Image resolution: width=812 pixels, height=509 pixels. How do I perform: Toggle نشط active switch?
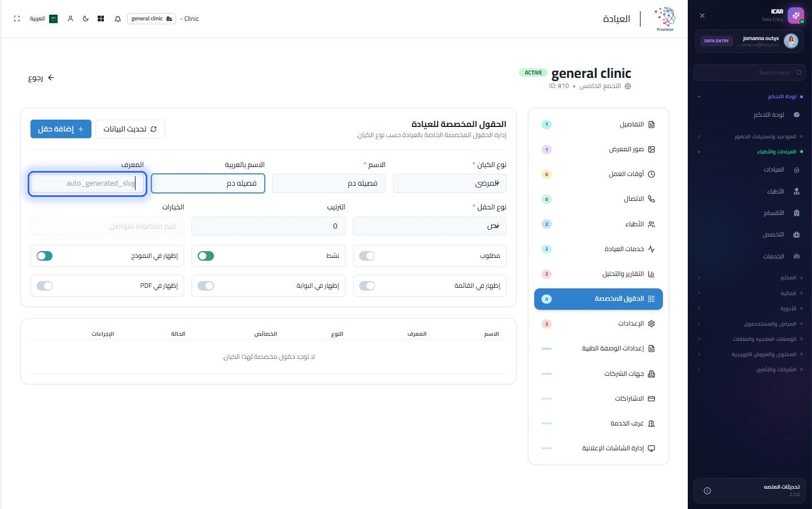tap(206, 256)
